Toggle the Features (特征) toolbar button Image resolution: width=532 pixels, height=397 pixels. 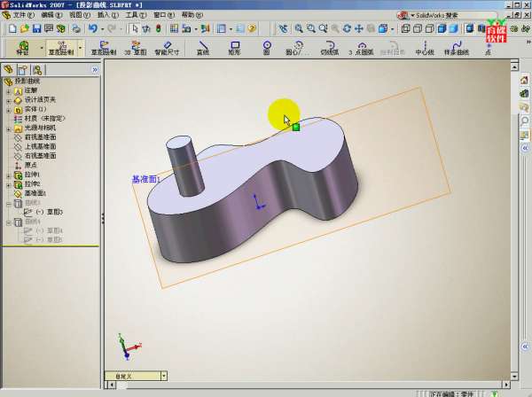click(x=23, y=47)
